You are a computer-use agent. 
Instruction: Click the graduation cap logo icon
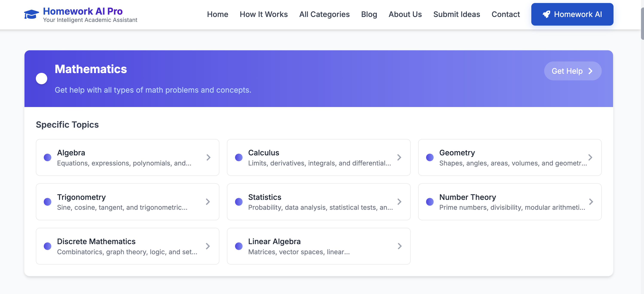tap(32, 14)
